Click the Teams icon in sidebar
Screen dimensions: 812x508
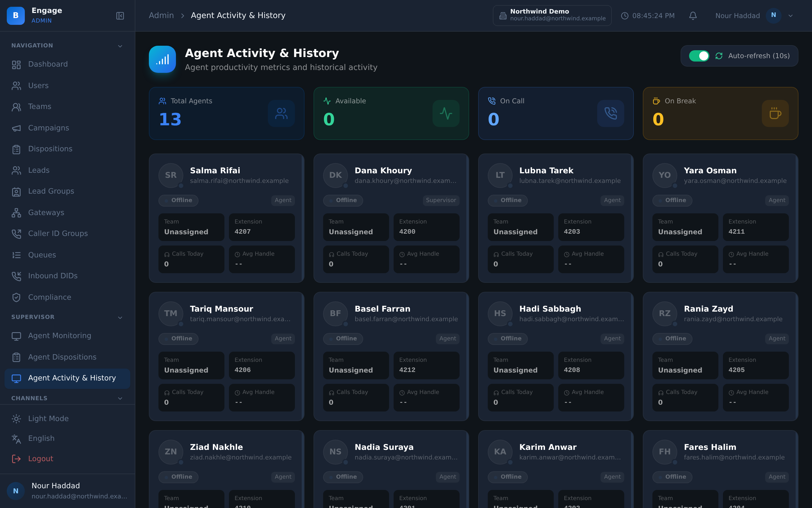[16, 107]
